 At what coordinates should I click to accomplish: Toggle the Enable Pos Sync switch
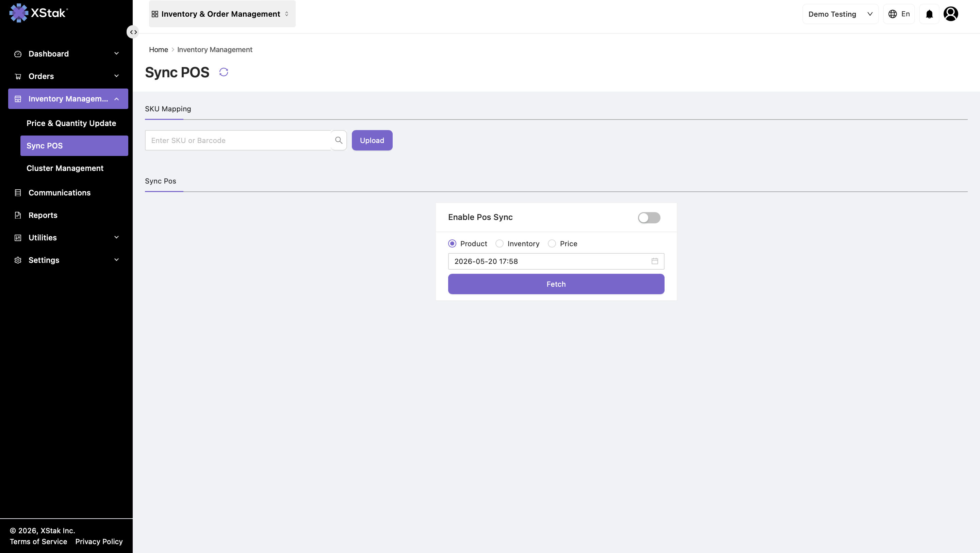649,218
